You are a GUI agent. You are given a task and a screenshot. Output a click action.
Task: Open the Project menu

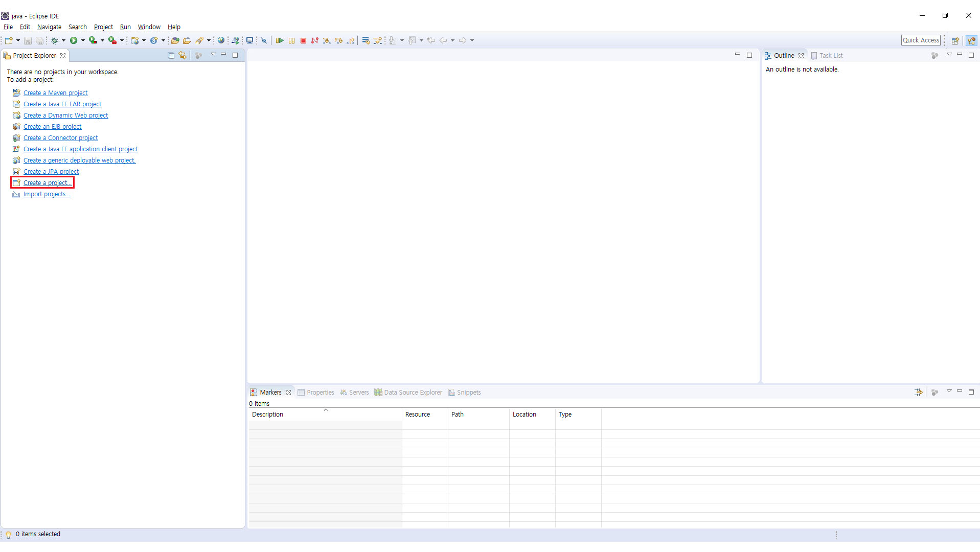(x=103, y=27)
